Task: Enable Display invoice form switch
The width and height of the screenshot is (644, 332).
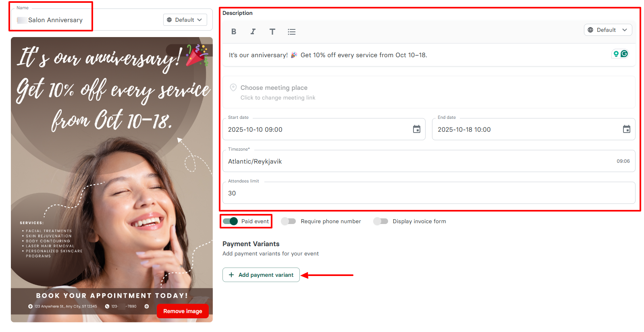Action: point(380,221)
